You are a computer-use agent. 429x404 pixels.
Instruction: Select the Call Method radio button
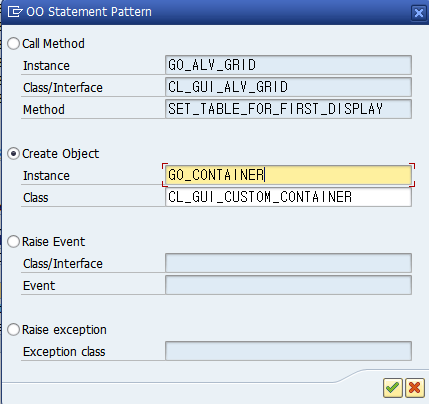pos(13,44)
